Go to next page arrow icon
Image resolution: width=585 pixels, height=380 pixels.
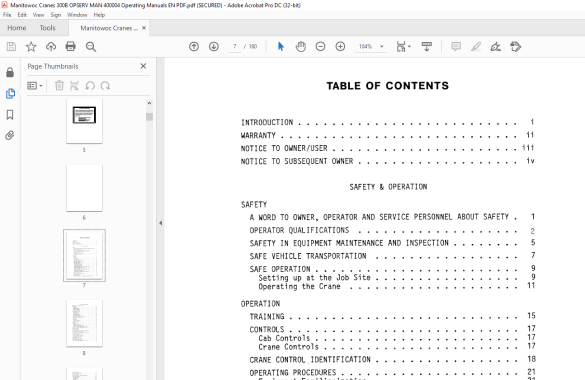click(214, 47)
